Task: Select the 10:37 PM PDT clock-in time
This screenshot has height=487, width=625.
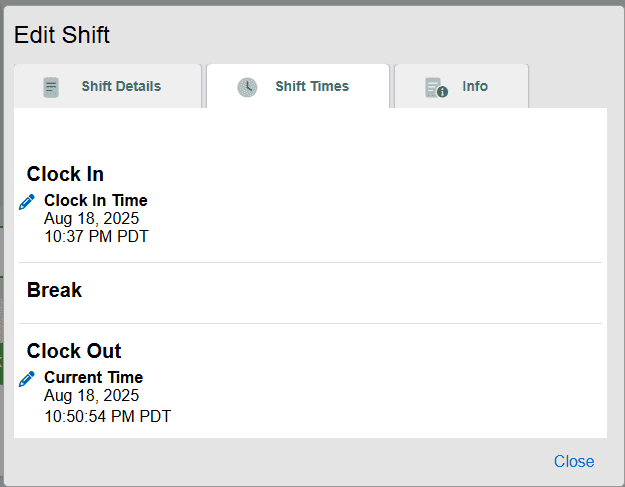Action: coord(97,237)
